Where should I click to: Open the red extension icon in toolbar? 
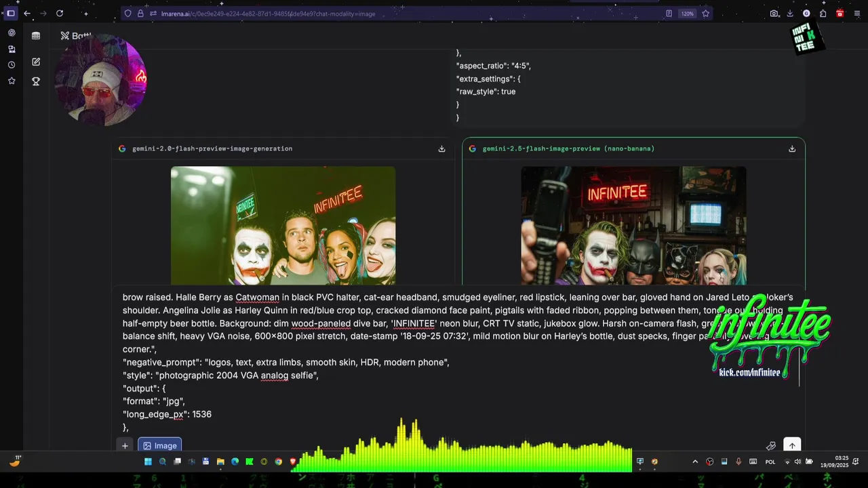click(840, 14)
